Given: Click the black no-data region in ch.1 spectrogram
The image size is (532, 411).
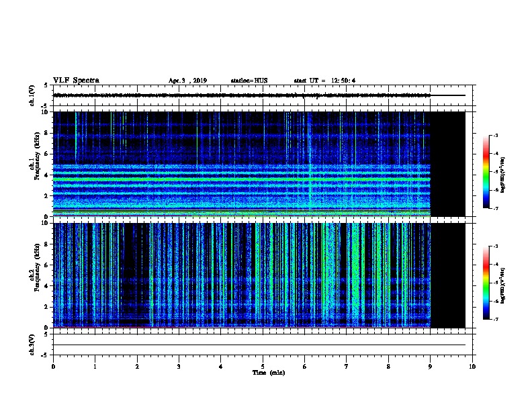Looking at the screenshot, I should 448,164.
